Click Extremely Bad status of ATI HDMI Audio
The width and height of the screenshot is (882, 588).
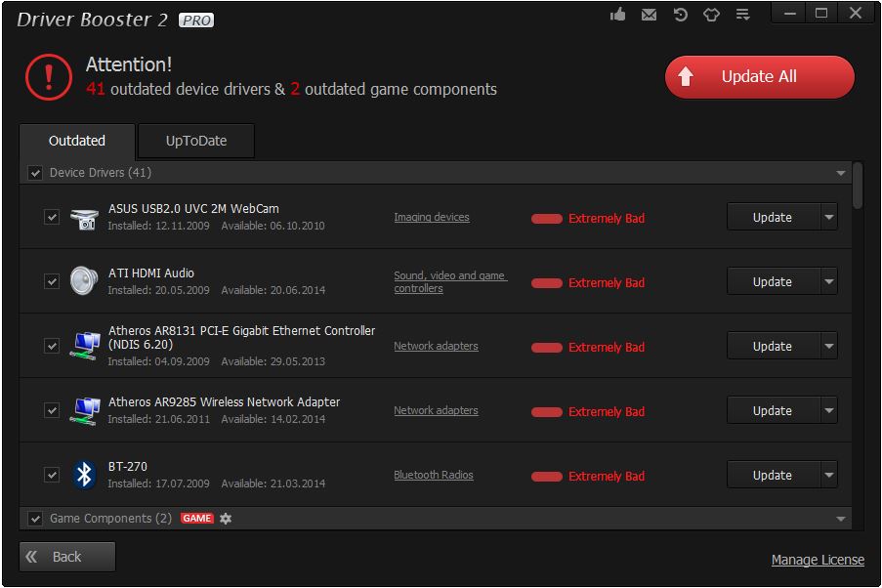tap(606, 283)
